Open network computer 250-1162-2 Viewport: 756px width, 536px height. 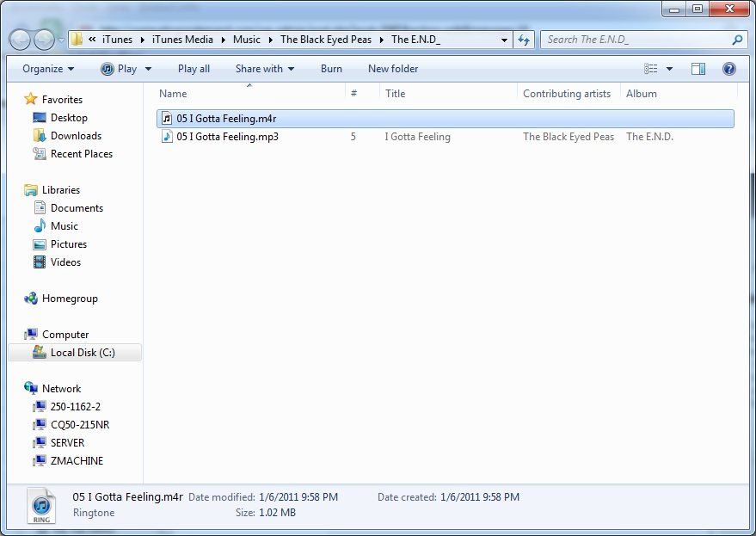pyautogui.click(x=75, y=407)
